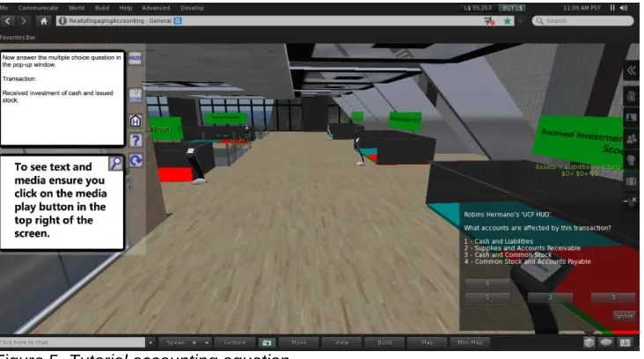Open the sidebar Home hand tab

click(x=632, y=97)
